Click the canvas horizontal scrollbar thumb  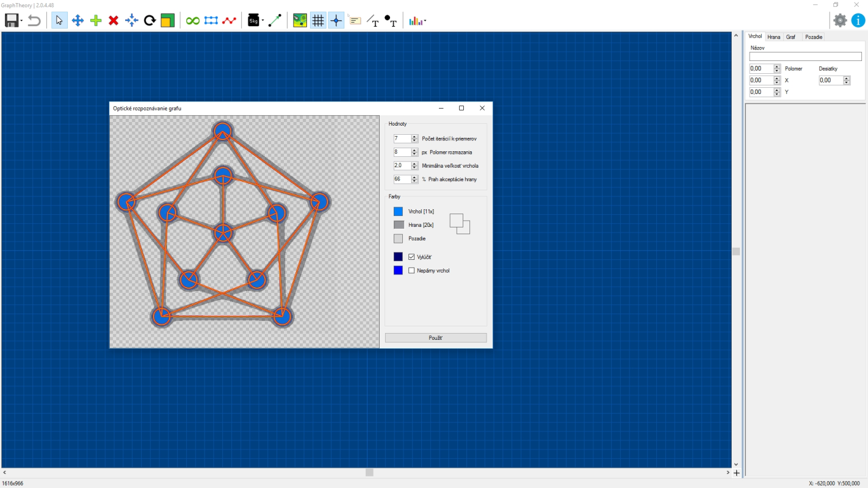pyautogui.click(x=369, y=472)
